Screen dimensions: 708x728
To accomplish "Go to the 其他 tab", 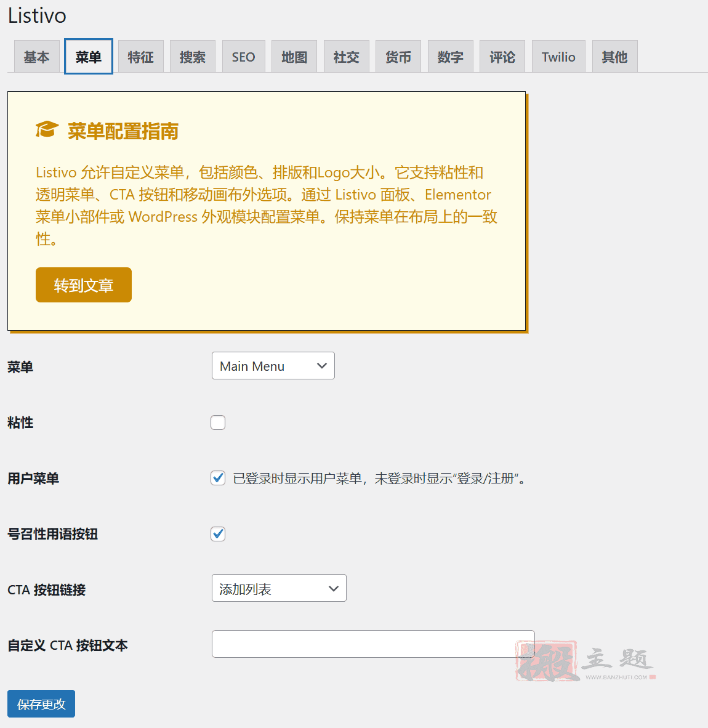I will tap(615, 57).
